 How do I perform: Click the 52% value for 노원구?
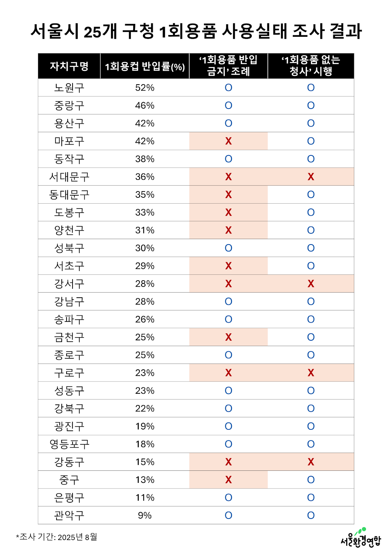click(145, 88)
